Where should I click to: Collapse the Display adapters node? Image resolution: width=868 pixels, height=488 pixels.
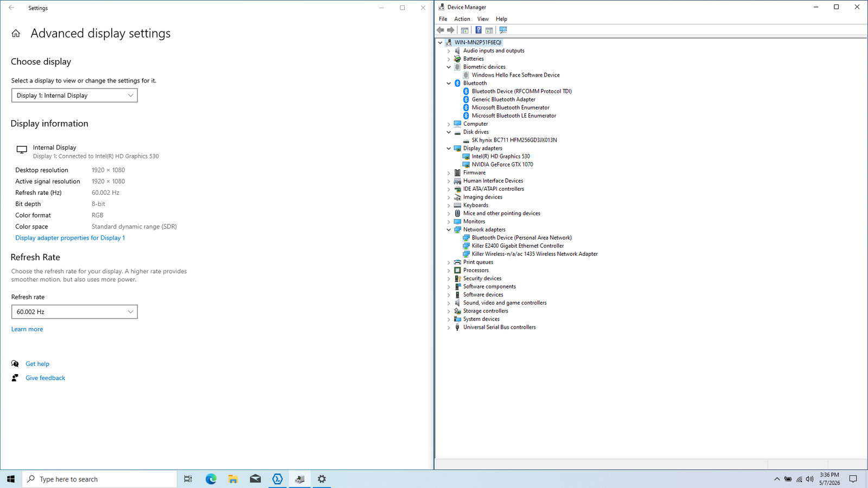tap(449, 149)
